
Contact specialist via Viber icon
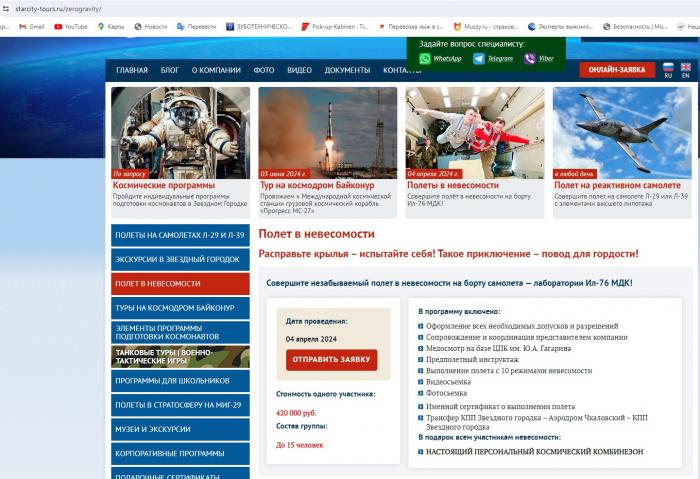pos(530,58)
